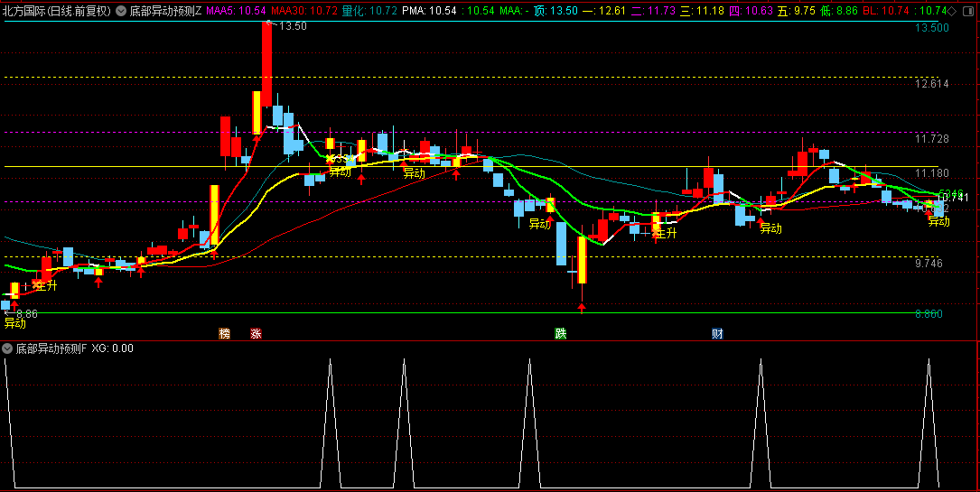Click the 底部异动预测Z indicator name

(x=165, y=11)
